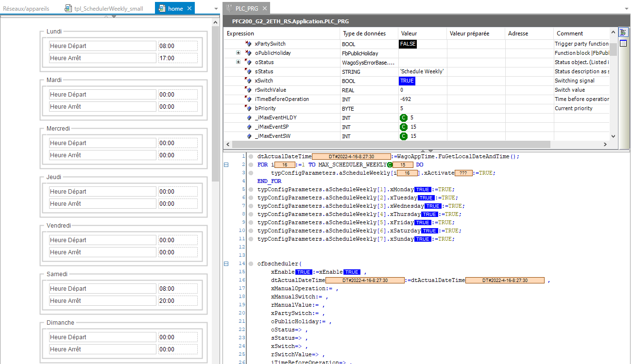The height and width of the screenshot is (364, 632).
Task: Toggle the xSwitch TRUE value cell
Action: [407, 81]
